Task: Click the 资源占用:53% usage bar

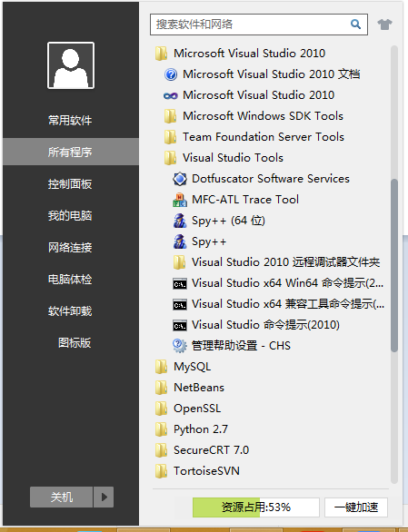Action: point(256,507)
